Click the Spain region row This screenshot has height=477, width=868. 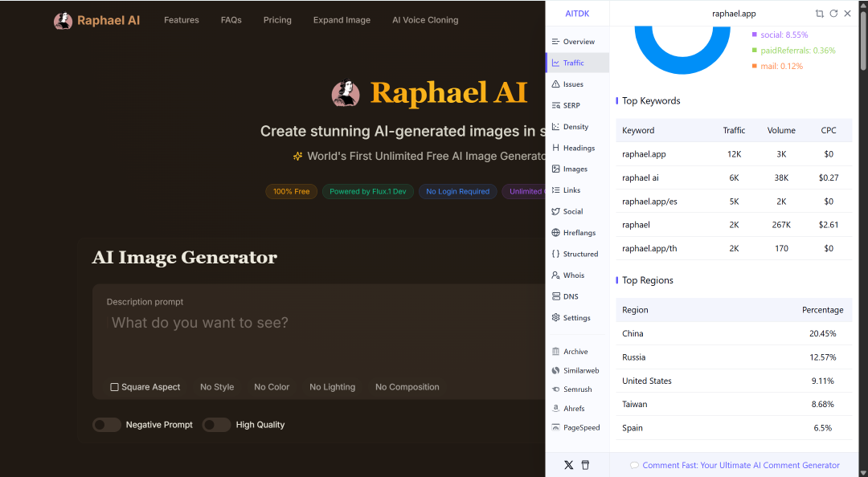[734, 428]
